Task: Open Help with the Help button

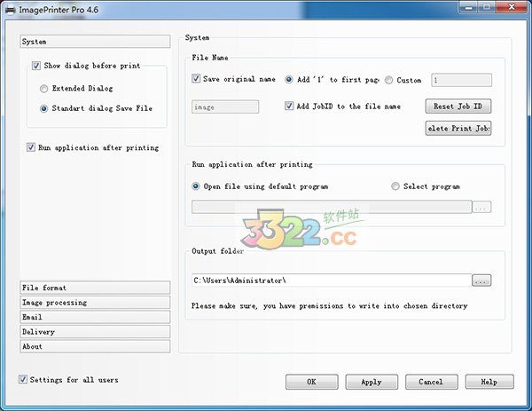Action: pyautogui.click(x=489, y=382)
